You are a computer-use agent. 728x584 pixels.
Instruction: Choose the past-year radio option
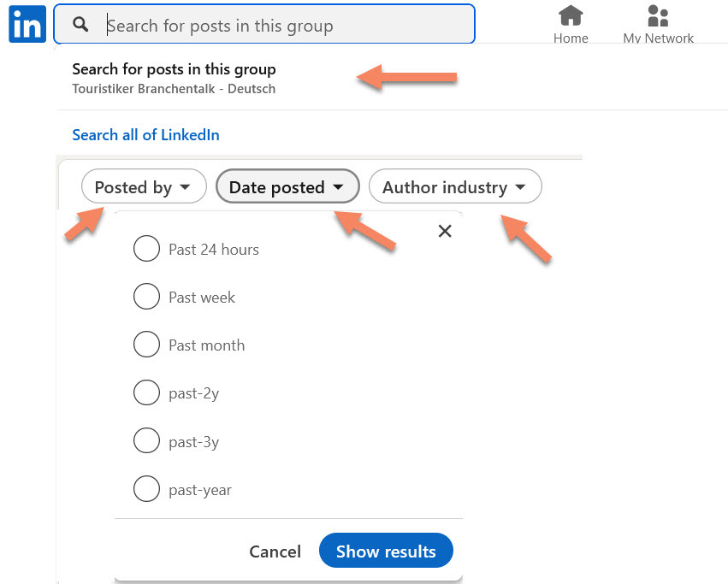[147, 488]
